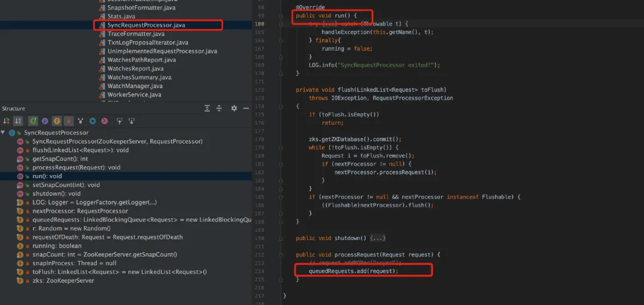The image size is (644, 305).
Task: Open Structure panel gear settings
Action: 234,108
